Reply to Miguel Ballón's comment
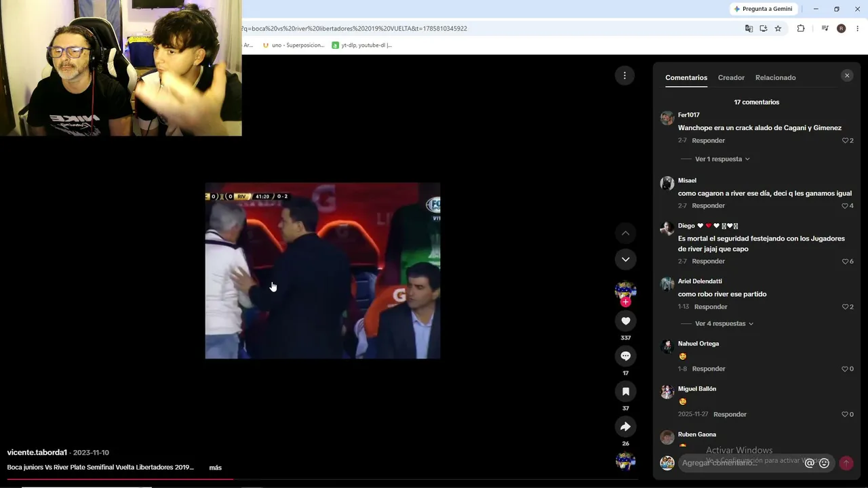The width and height of the screenshot is (868, 488). (x=730, y=414)
